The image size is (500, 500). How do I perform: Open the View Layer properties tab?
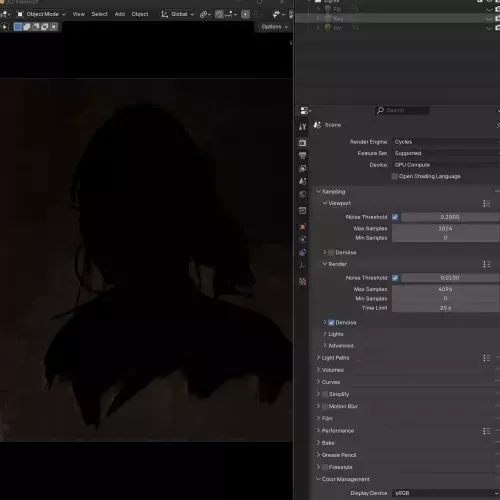tap(302, 168)
